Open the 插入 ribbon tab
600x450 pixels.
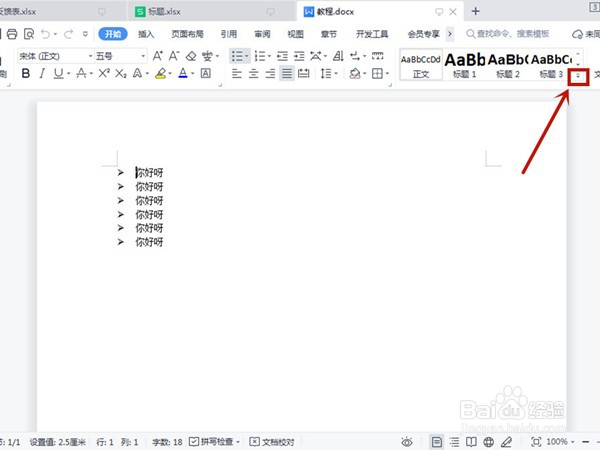(x=146, y=34)
